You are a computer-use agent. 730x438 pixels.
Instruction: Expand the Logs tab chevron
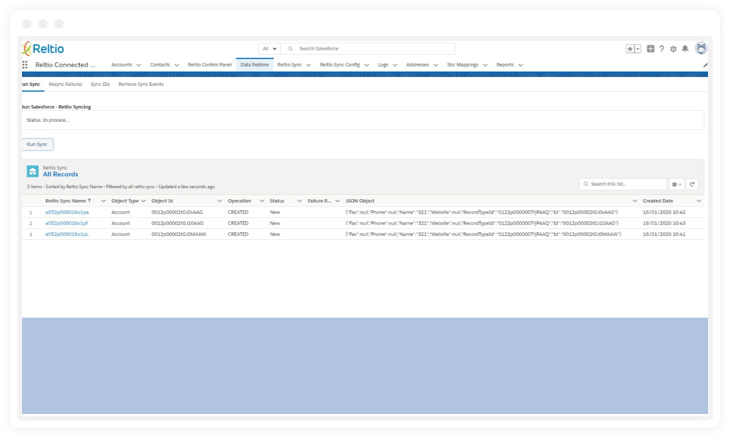click(x=395, y=65)
